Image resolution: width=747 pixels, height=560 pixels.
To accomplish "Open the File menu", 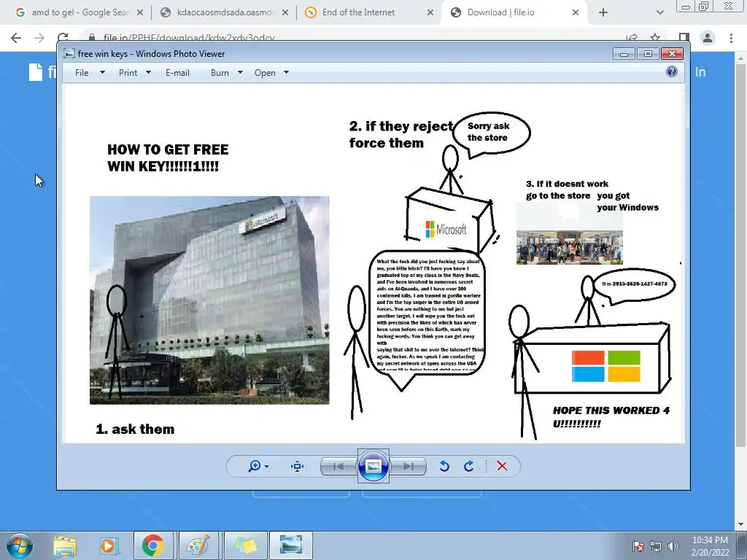I will pos(82,73).
